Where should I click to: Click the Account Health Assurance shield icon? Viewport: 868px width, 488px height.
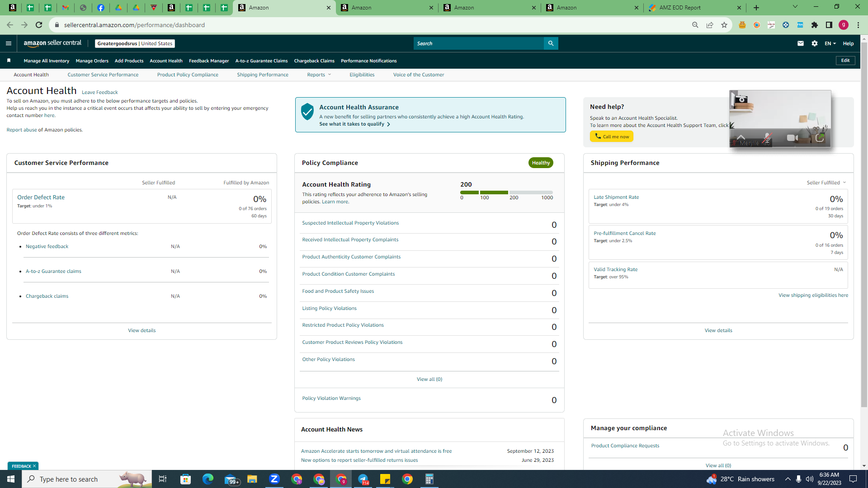[x=307, y=112]
